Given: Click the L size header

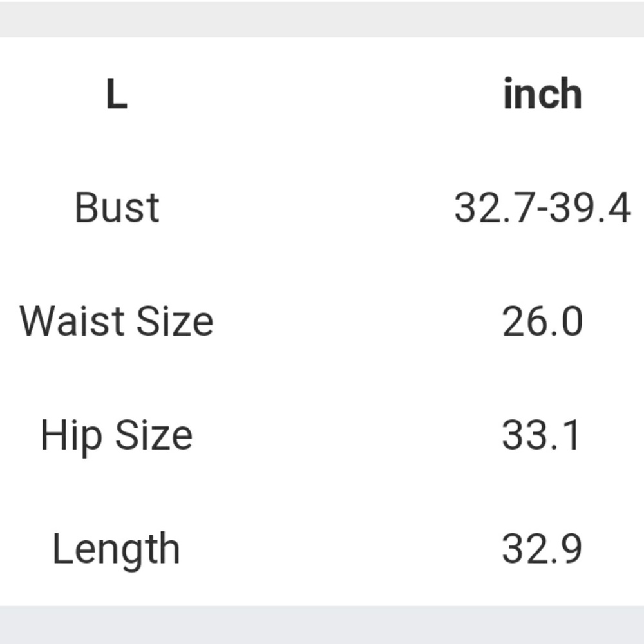Looking at the screenshot, I should pyautogui.click(x=117, y=95).
